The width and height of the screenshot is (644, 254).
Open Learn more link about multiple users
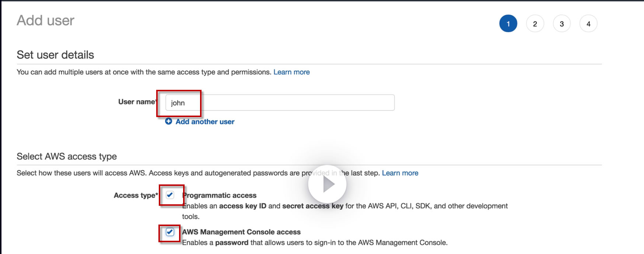coord(291,72)
